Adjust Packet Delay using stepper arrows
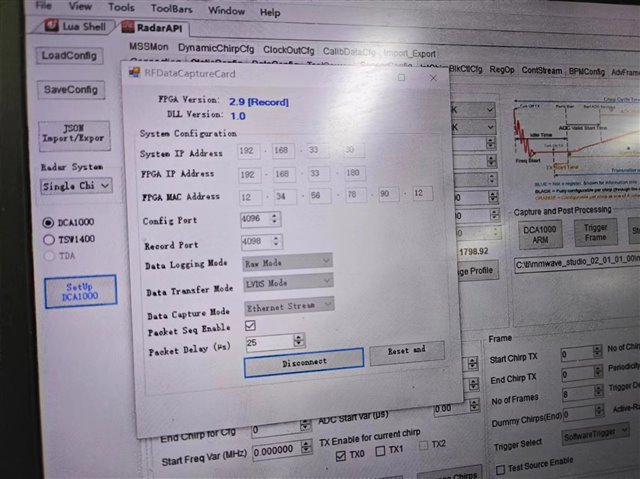 click(299, 340)
